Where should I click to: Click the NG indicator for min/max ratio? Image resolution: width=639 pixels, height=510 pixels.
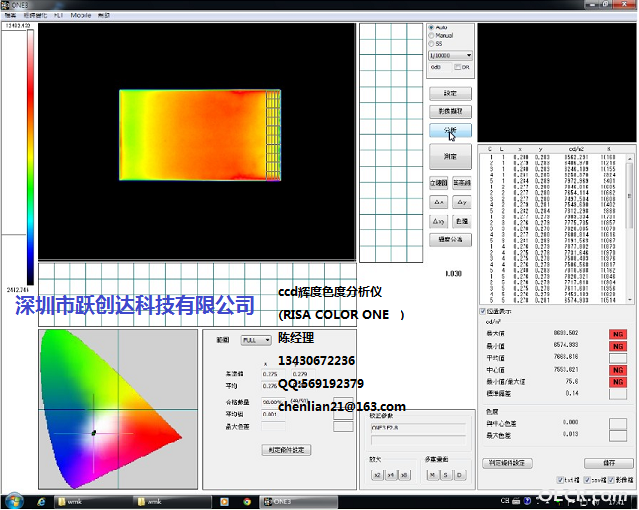tap(618, 382)
